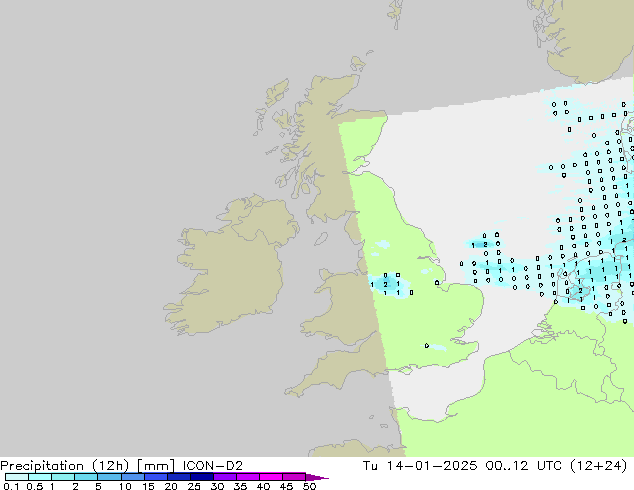Click the legend value label '50'
Screen dimensions: 634x490
[x=309, y=487]
